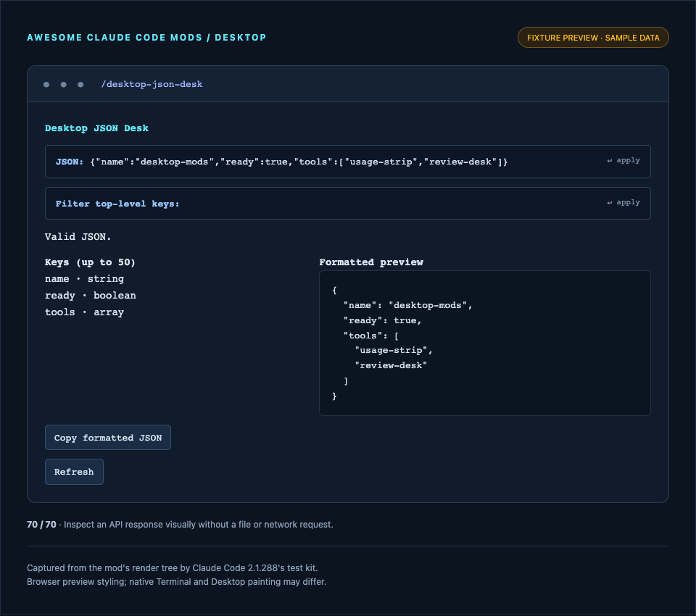
Task: Click the third window dot in title bar
Action: pos(80,84)
